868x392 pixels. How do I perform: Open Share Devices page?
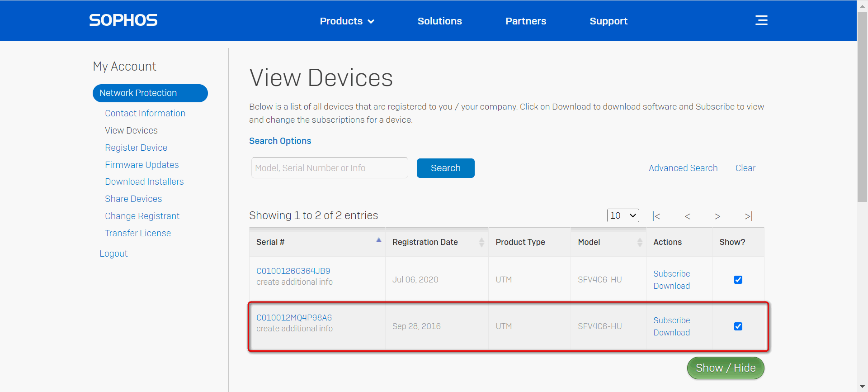coord(133,199)
